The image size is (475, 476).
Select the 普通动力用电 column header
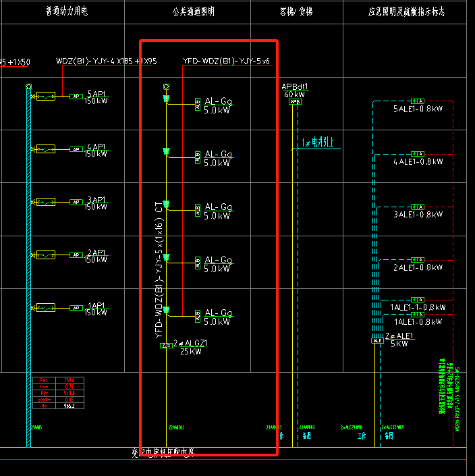(x=67, y=11)
